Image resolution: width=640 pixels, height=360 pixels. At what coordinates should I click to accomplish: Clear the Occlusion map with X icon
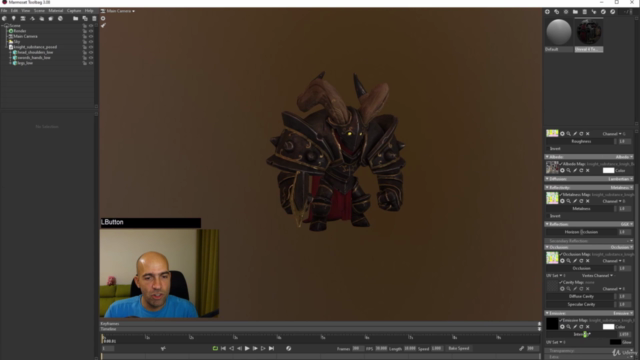click(588, 260)
